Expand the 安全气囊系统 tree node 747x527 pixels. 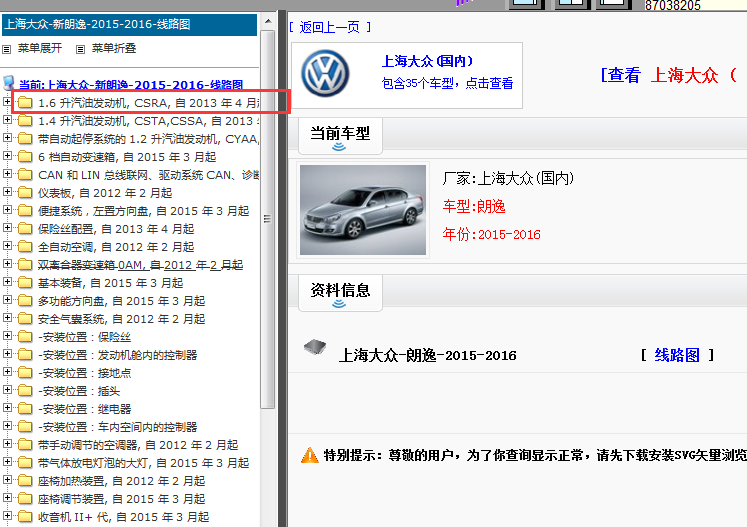coord(7,318)
